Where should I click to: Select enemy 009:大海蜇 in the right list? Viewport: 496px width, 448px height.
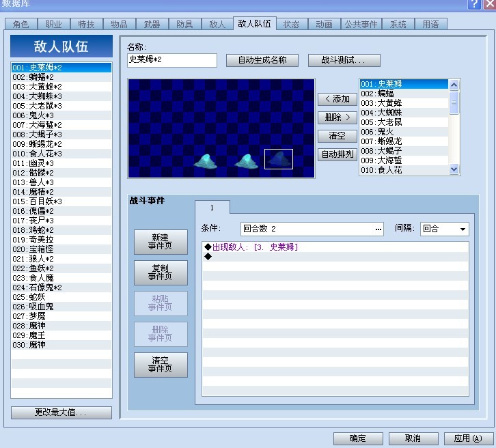(x=404, y=160)
